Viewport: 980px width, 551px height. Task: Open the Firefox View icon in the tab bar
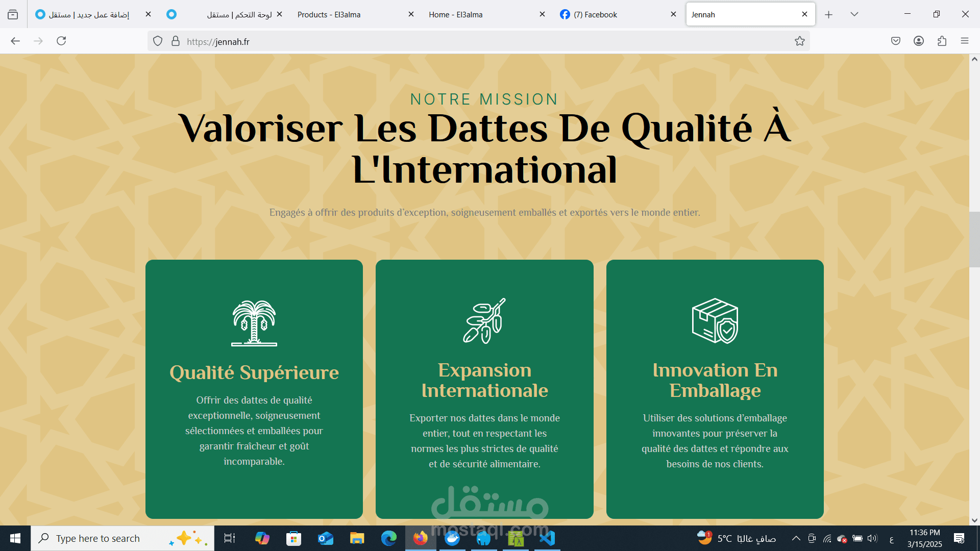13,14
